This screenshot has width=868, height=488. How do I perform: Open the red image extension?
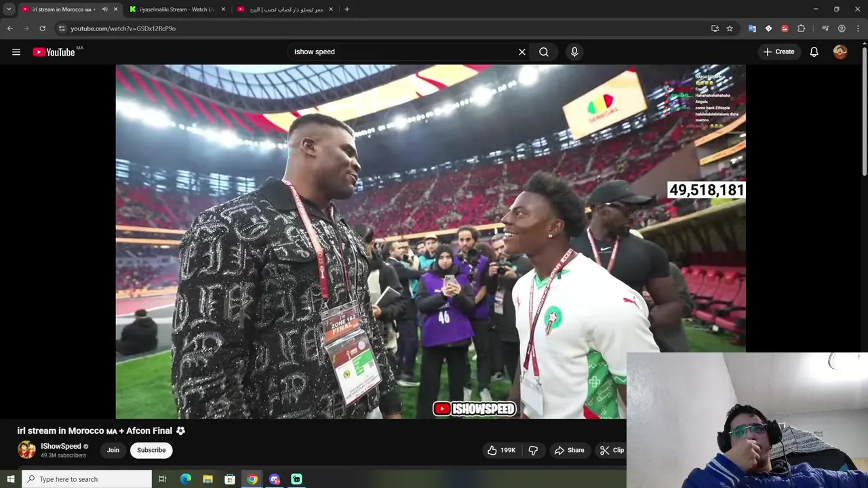pos(785,28)
